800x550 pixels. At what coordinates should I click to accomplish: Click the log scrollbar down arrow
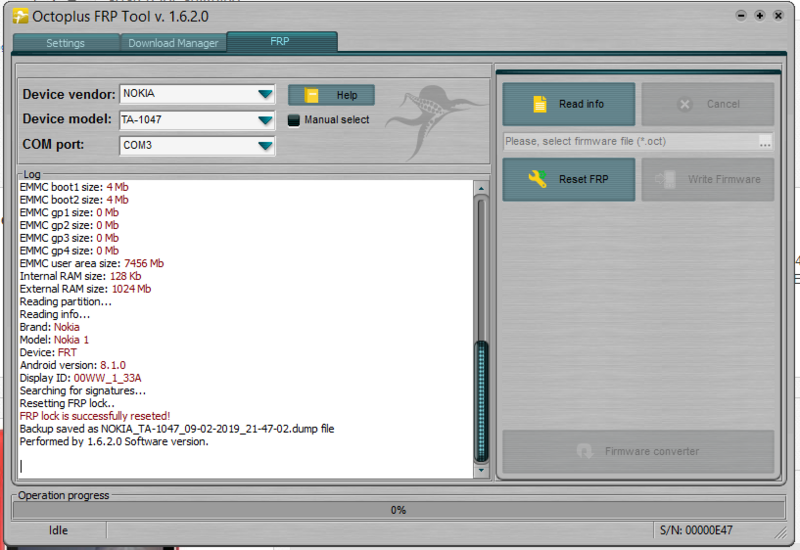click(x=481, y=470)
